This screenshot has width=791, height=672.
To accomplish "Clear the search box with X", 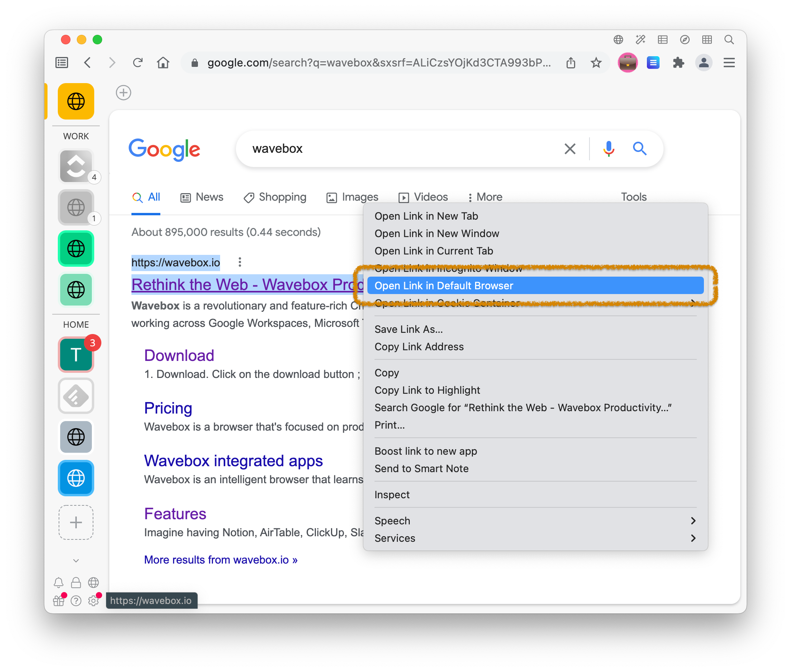I will (570, 149).
